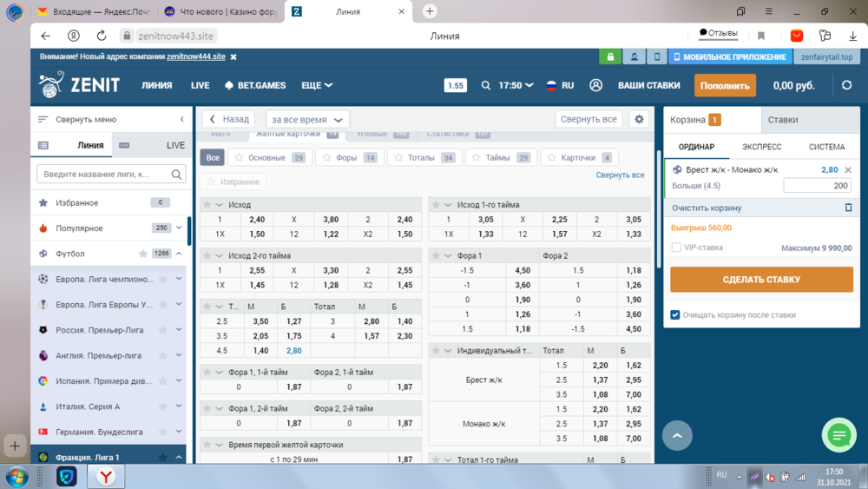
Task: Filter markets by Карточки tab
Action: point(579,158)
